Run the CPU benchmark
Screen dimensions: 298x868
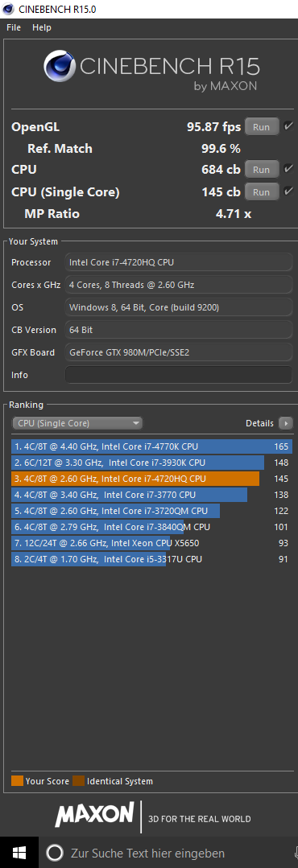[x=262, y=170]
